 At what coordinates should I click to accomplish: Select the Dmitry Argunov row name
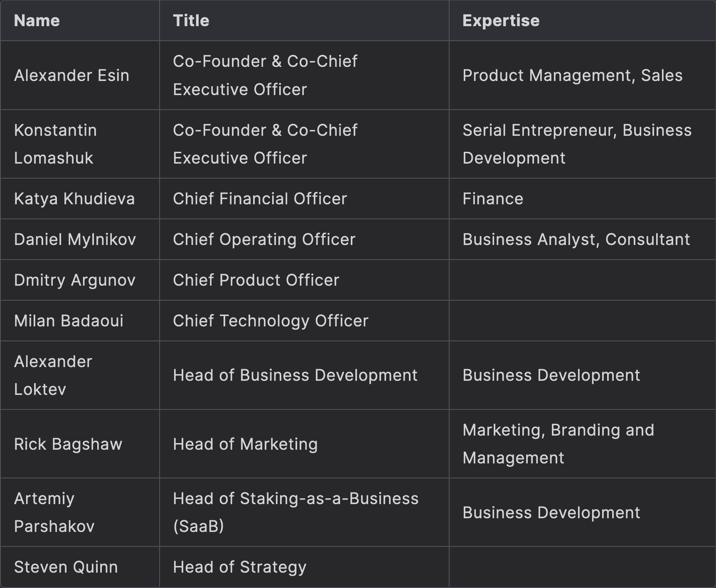(75, 280)
